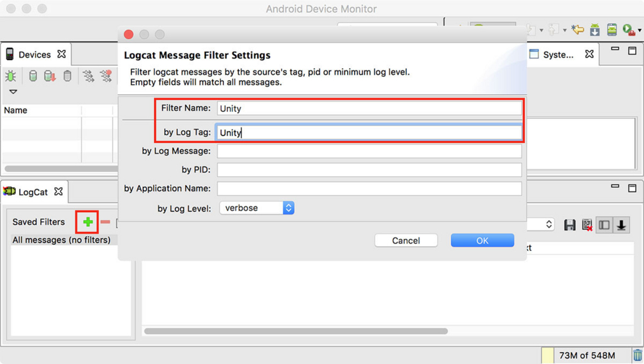Click the Update Heap icon in Devices toolbar

point(33,76)
